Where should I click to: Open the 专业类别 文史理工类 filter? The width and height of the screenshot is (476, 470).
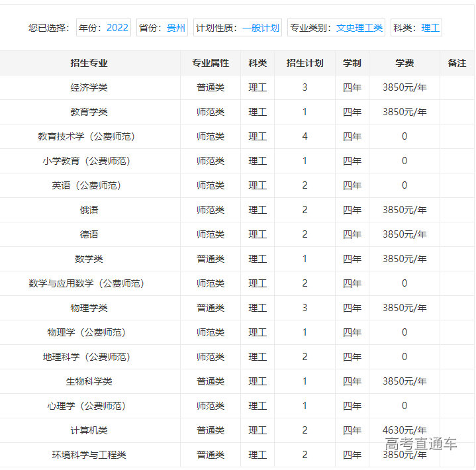point(336,28)
